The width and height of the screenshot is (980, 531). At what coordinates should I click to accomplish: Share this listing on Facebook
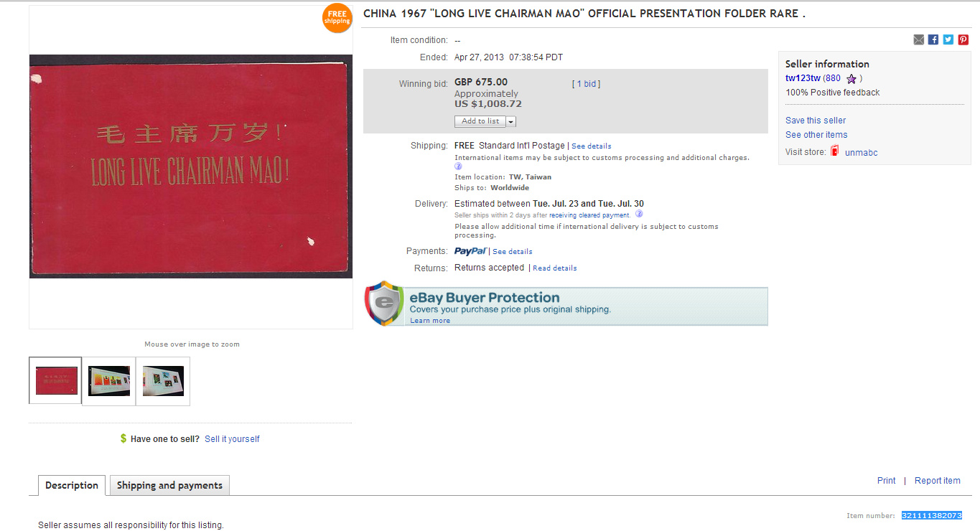933,39
